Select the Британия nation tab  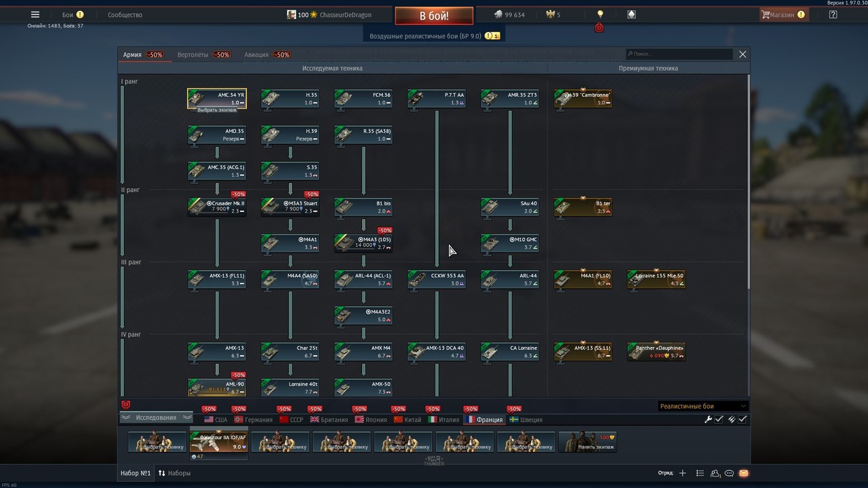(x=329, y=420)
